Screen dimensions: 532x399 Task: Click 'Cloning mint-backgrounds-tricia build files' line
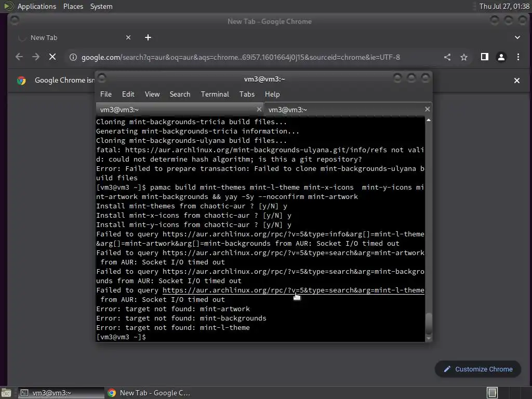[191, 122]
